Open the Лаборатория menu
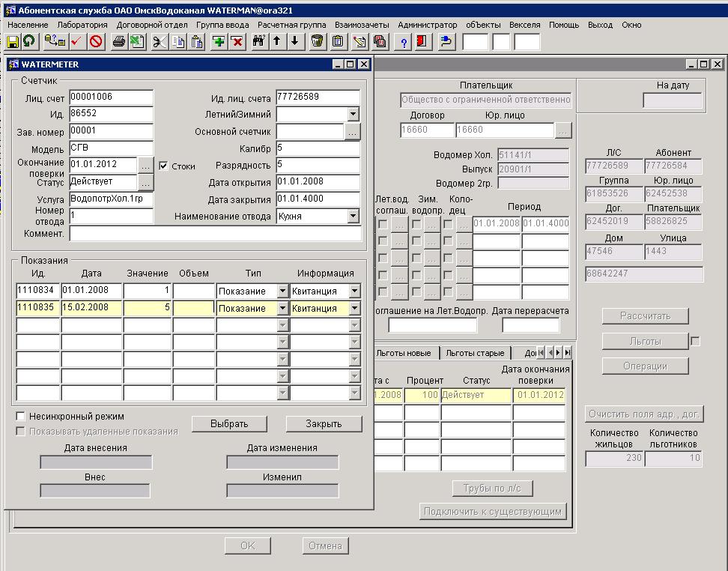728x571 pixels. pos(82,25)
